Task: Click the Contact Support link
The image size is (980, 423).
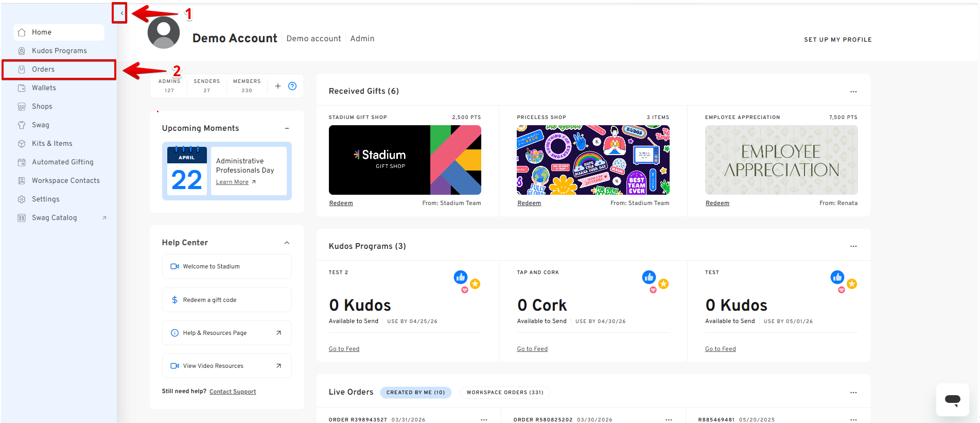Action: point(233,392)
